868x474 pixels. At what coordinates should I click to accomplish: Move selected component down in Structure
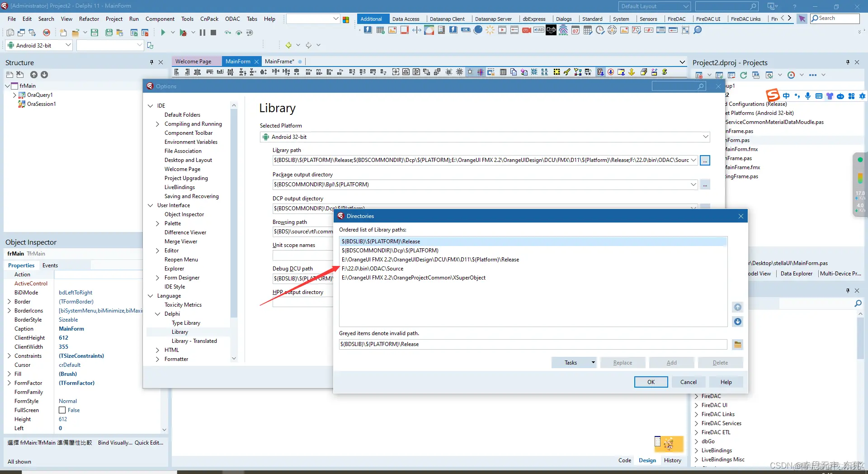tap(44, 75)
